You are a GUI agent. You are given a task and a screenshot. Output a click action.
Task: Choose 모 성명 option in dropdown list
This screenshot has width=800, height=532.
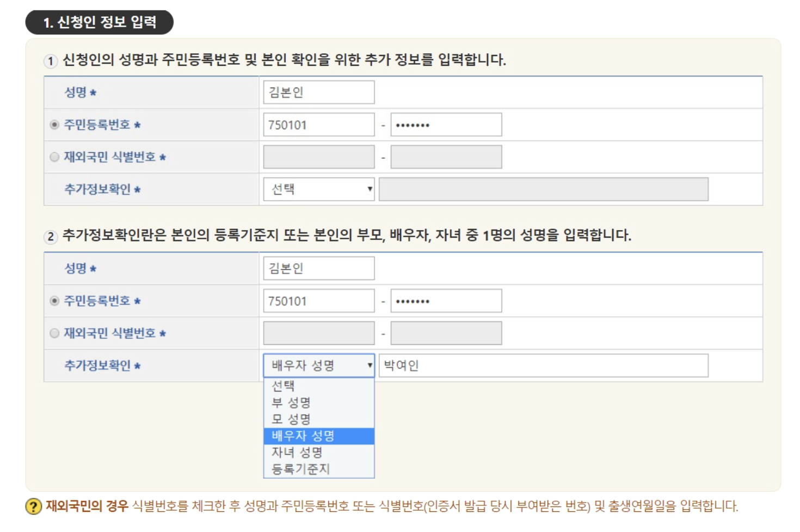tap(319, 419)
